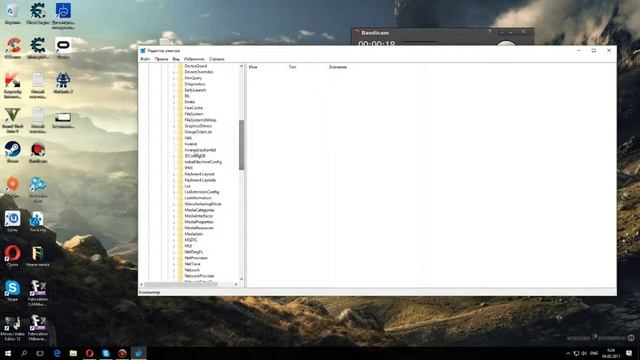The height and width of the screenshot is (360, 640).
Task: Show hidden system tray icons
Action: [x=568, y=353]
